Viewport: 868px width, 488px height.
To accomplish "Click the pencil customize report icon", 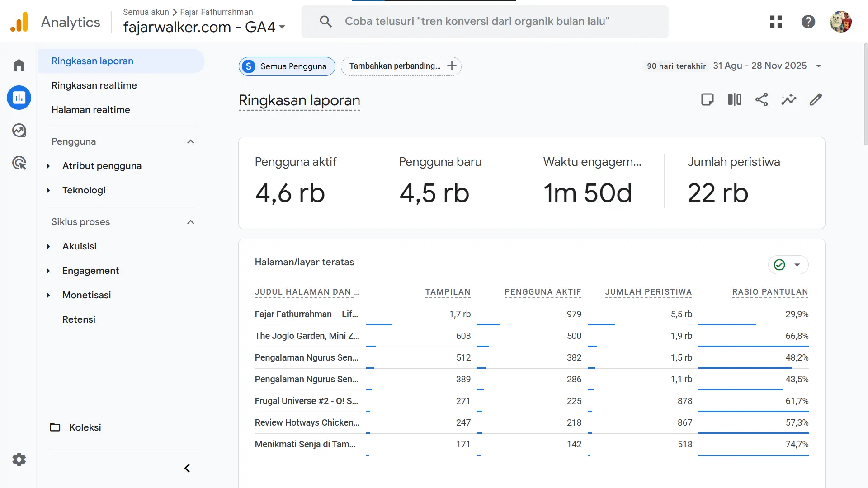I will click(816, 99).
